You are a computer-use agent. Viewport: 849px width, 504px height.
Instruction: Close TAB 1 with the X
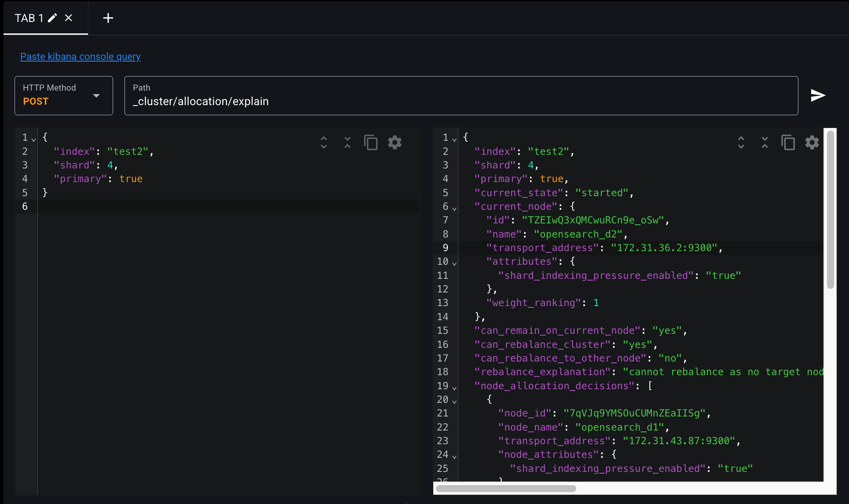tap(69, 18)
